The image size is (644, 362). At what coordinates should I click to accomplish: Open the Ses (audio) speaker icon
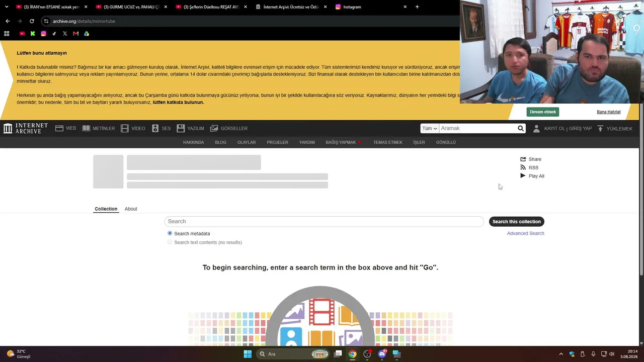coord(155,128)
